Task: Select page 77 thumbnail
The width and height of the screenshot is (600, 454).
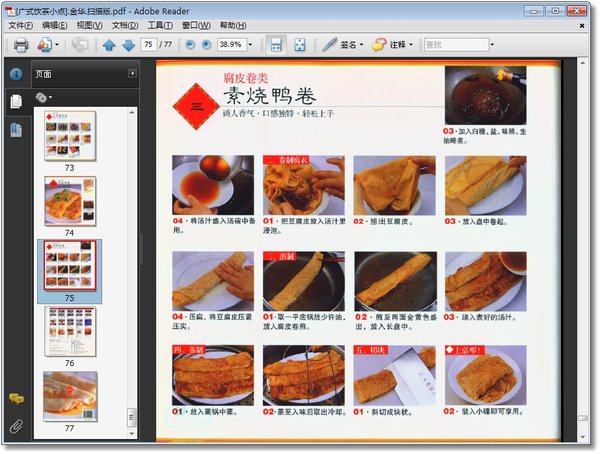Action: (70, 397)
